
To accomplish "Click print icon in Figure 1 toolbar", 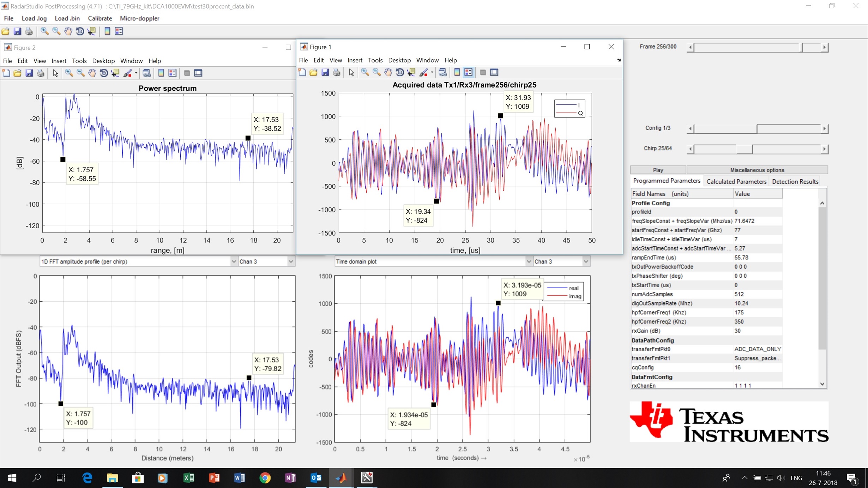I will coord(337,72).
